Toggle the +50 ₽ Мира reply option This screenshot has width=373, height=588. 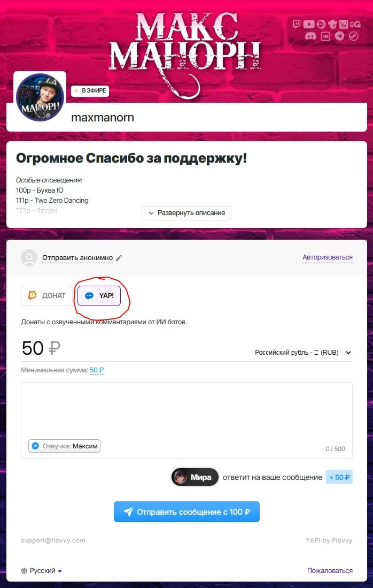pyautogui.click(x=339, y=477)
